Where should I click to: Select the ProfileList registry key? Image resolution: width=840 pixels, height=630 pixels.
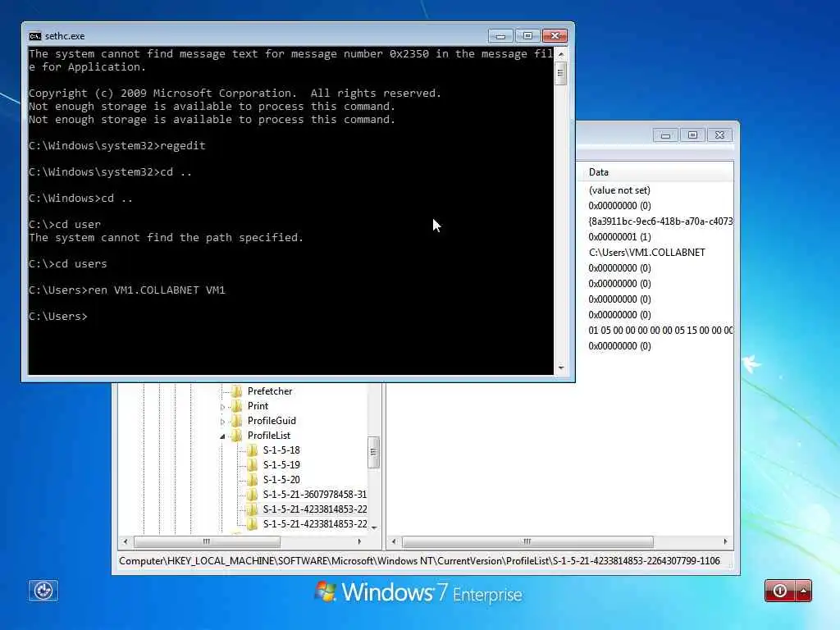[x=269, y=436]
